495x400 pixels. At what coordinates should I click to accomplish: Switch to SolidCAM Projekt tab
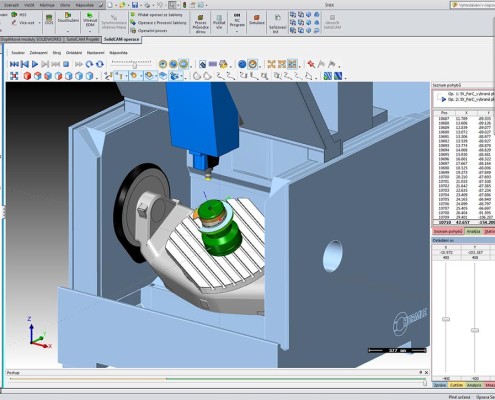click(82, 39)
